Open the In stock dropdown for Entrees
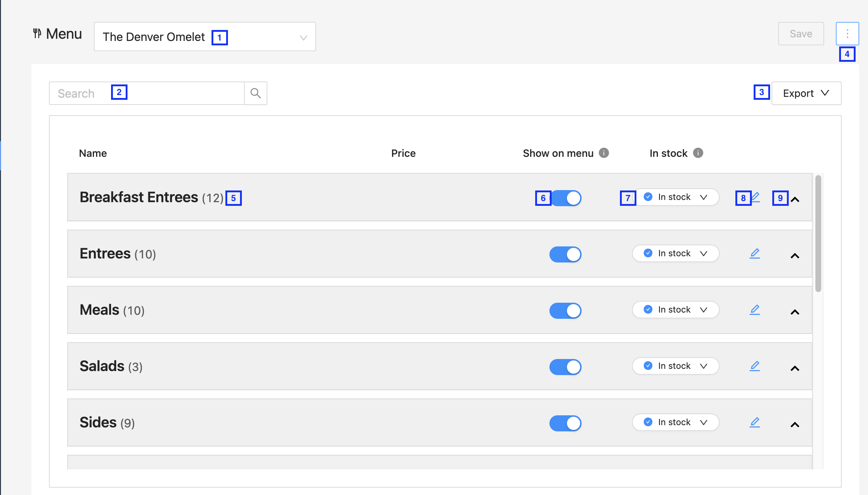This screenshot has width=868, height=495. [x=676, y=253]
